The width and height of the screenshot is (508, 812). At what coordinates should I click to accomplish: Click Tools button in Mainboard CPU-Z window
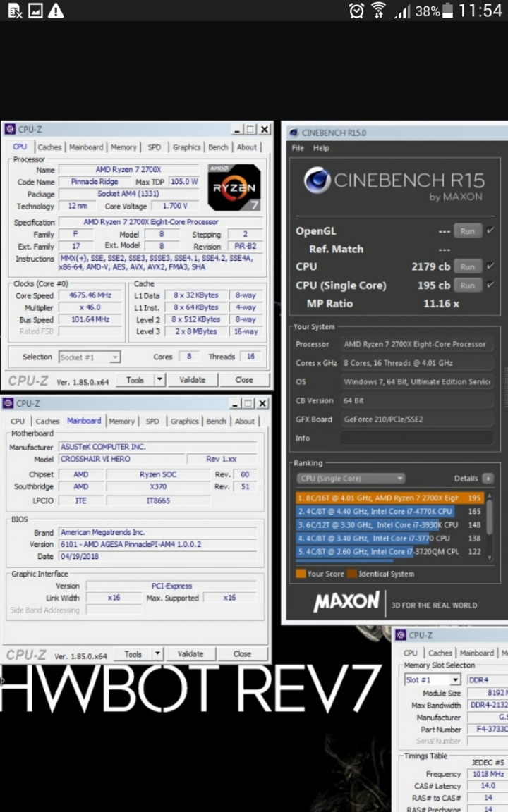click(x=133, y=654)
